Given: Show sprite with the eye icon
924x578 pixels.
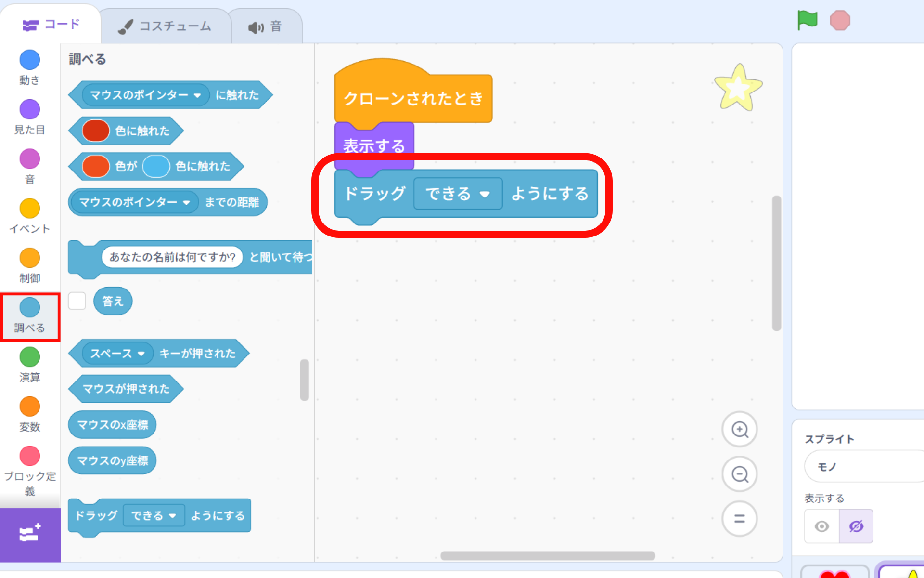Looking at the screenshot, I should [x=821, y=526].
